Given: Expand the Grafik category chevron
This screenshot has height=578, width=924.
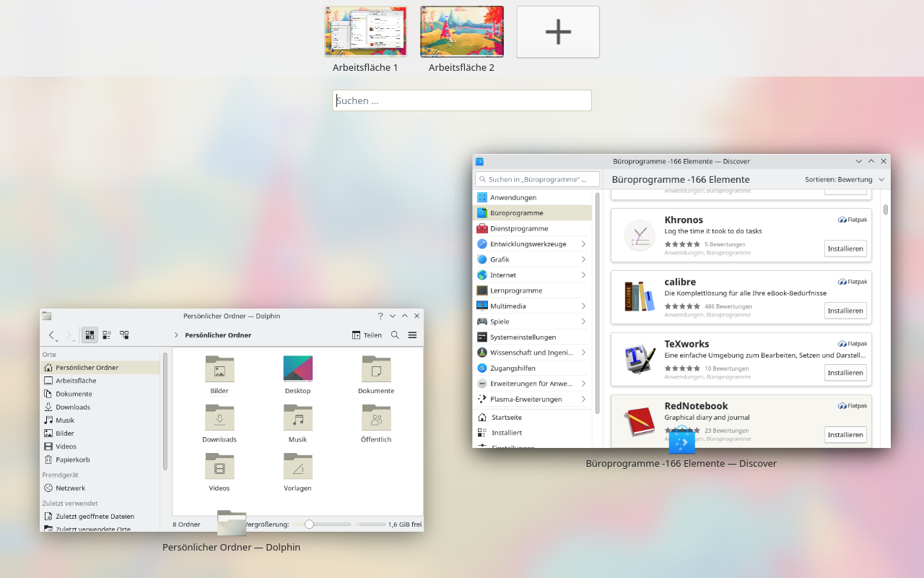Looking at the screenshot, I should (x=583, y=259).
